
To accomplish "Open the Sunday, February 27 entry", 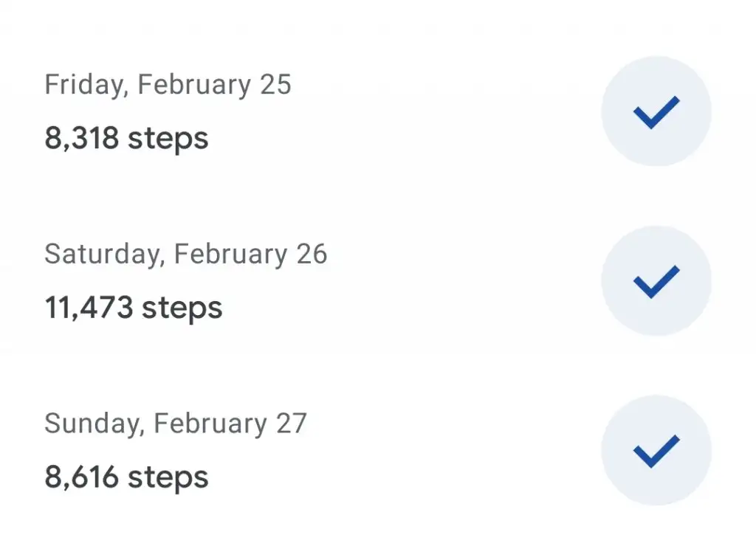I will [x=378, y=451].
